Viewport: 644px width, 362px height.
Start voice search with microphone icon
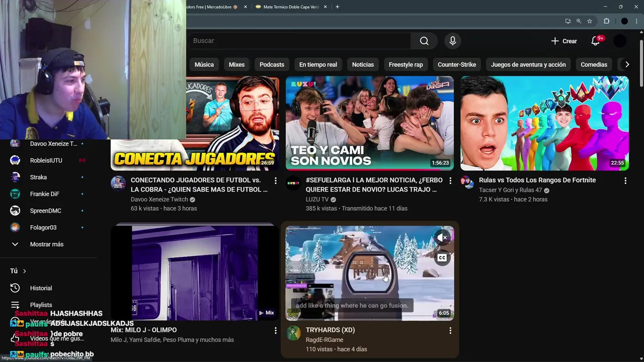pos(452,41)
